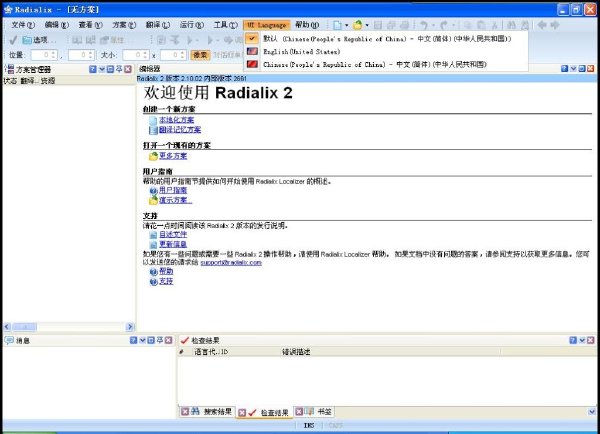The height and width of the screenshot is (434, 600).
Task: Open 本地化方案 link
Action: tap(176, 120)
